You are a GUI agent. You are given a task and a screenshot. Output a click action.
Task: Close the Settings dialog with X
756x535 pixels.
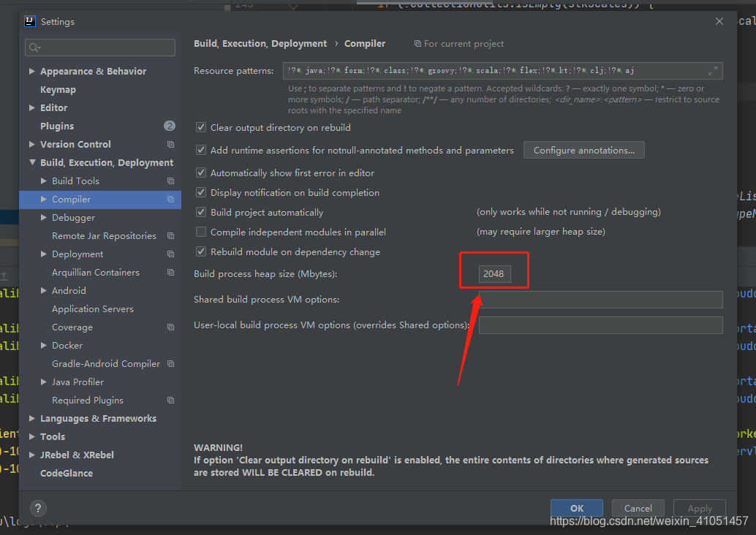pyautogui.click(x=719, y=21)
